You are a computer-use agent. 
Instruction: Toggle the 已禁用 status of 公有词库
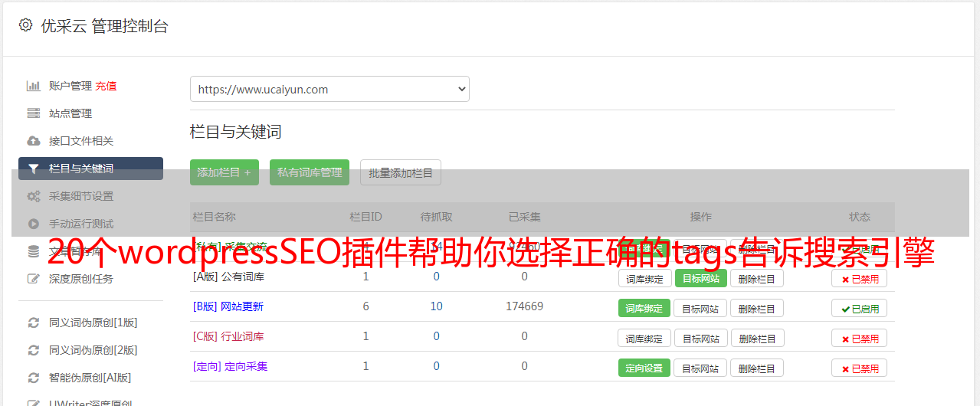point(859,278)
